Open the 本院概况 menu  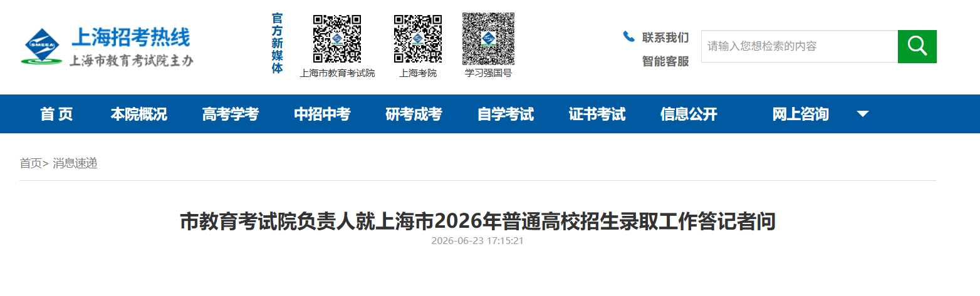138,114
